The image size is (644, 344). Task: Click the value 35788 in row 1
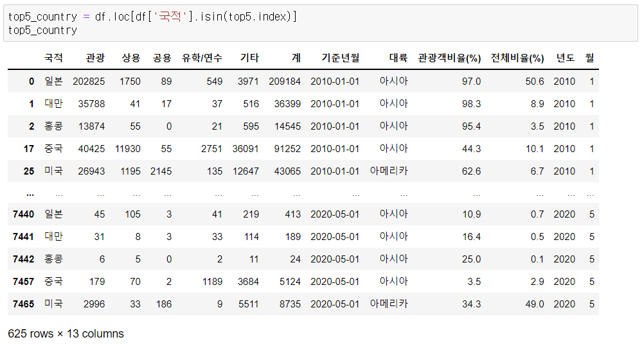click(x=92, y=104)
